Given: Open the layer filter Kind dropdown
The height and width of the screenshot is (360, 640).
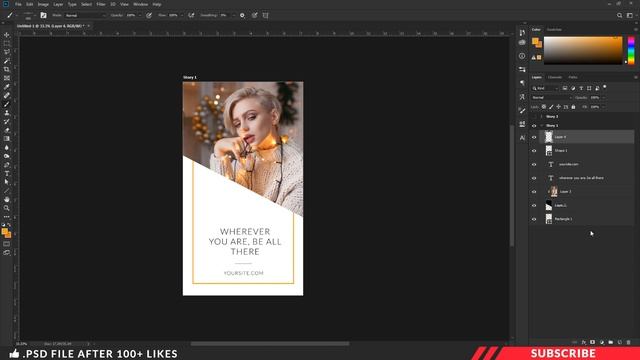Looking at the screenshot, I should pyautogui.click(x=545, y=88).
